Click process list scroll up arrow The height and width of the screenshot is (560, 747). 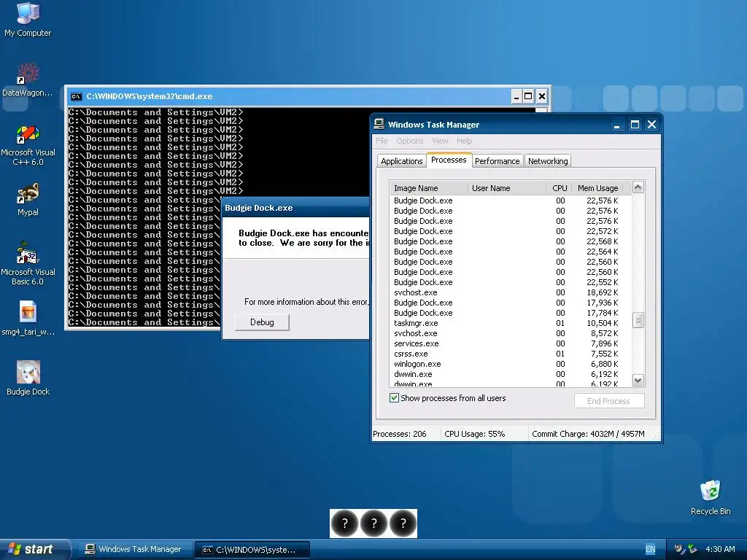point(638,187)
